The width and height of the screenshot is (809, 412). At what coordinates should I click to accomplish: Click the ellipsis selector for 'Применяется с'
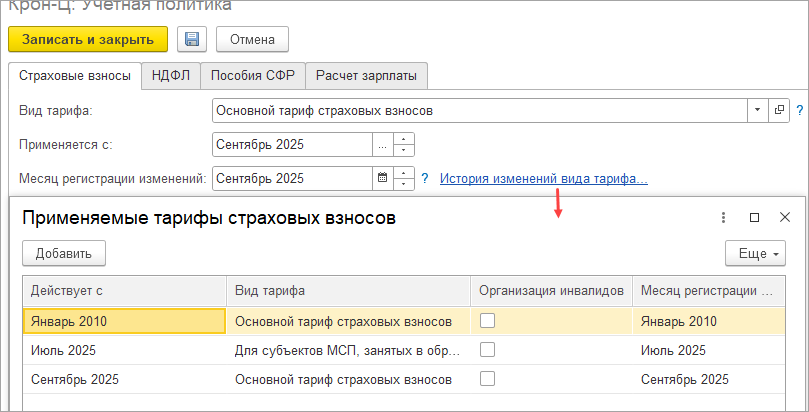pyautogui.click(x=381, y=144)
